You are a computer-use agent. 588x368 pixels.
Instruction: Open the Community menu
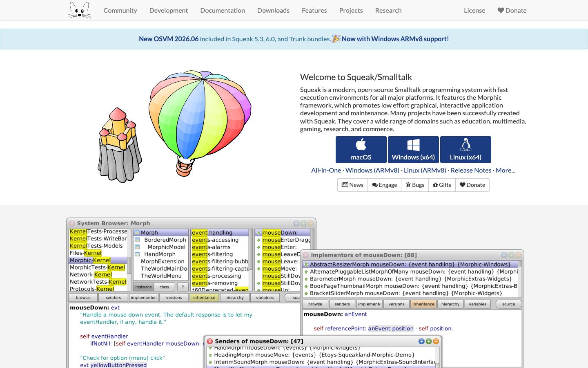120,10
